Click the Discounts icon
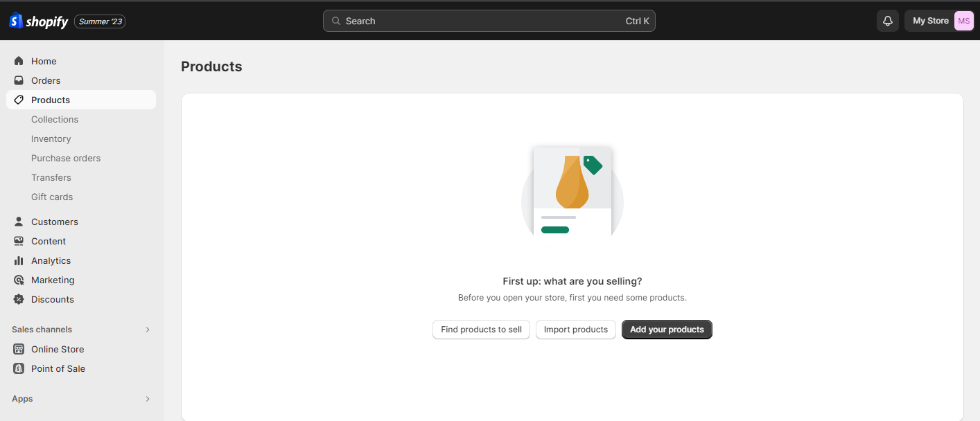Image resolution: width=980 pixels, height=421 pixels. pos(19,299)
